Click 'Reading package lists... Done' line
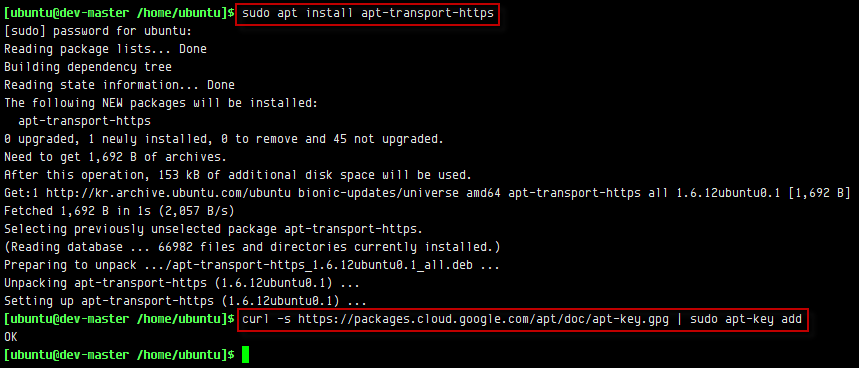The image size is (859, 368). [105, 49]
